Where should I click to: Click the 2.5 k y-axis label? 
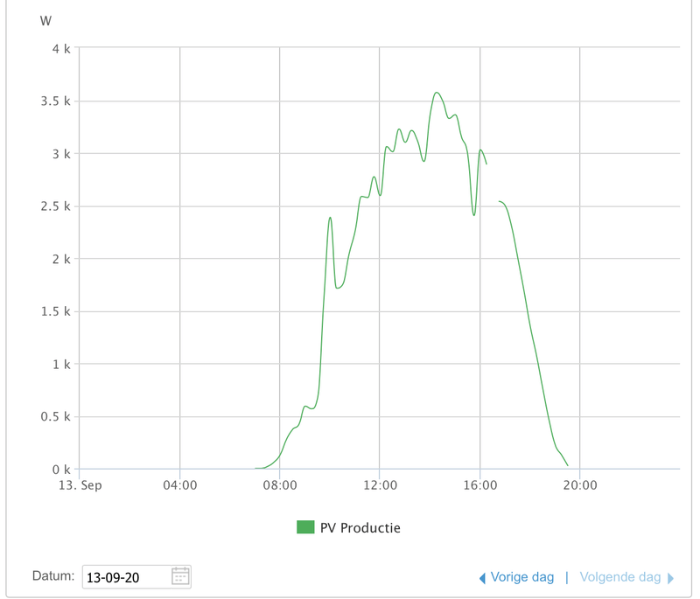[x=55, y=206]
